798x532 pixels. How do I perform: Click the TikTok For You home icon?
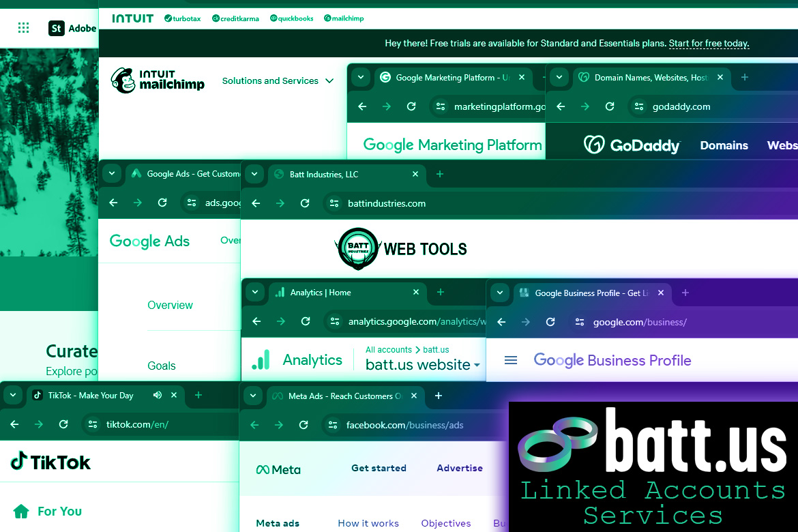click(21, 511)
